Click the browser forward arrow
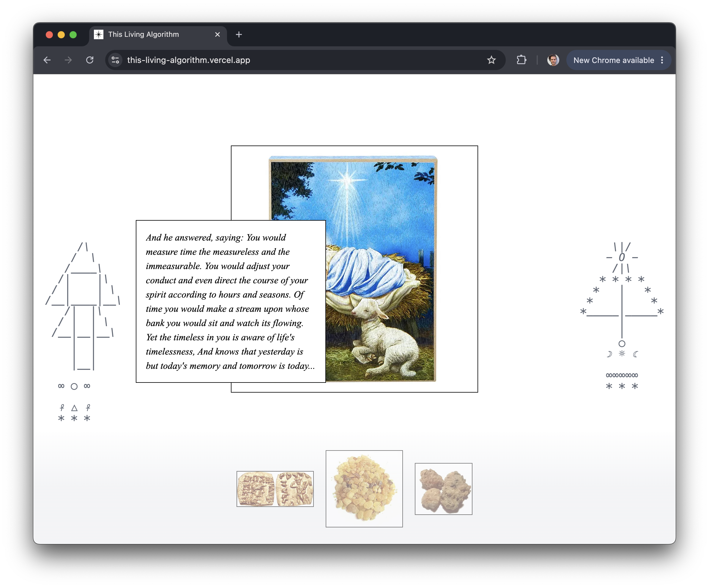 pos(68,60)
